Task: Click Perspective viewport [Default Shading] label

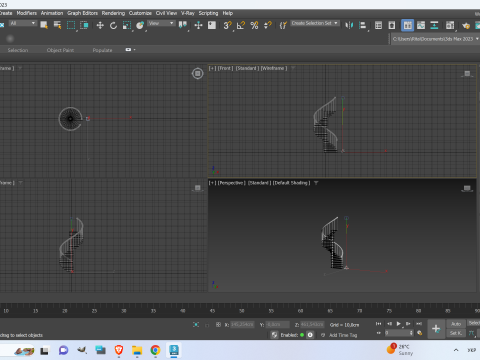Action: [x=292, y=183]
